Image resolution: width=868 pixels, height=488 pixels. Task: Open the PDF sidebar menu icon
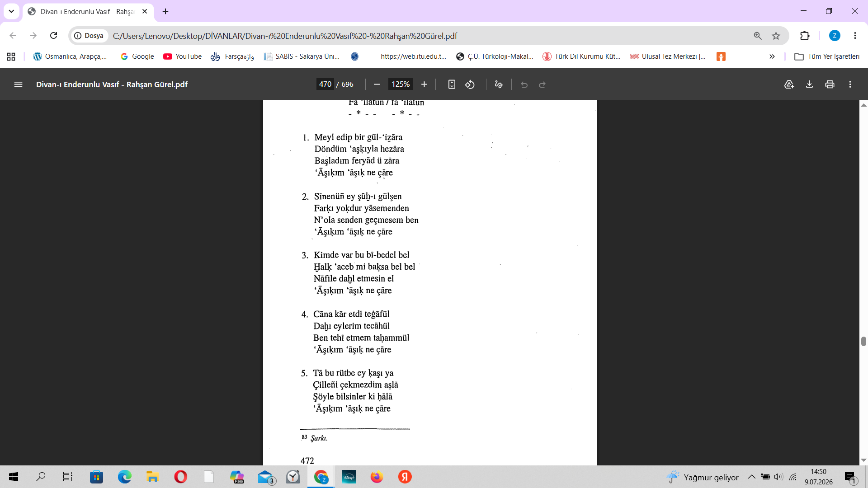coord(18,84)
